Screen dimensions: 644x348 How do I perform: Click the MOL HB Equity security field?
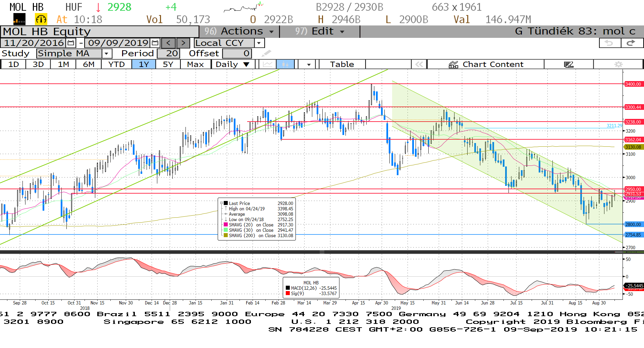(x=100, y=31)
